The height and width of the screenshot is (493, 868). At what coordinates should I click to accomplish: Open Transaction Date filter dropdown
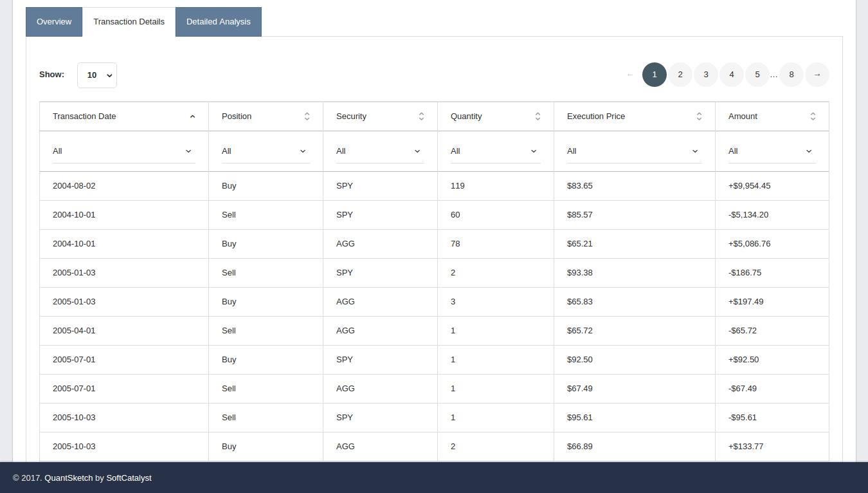(x=124, y=151)
